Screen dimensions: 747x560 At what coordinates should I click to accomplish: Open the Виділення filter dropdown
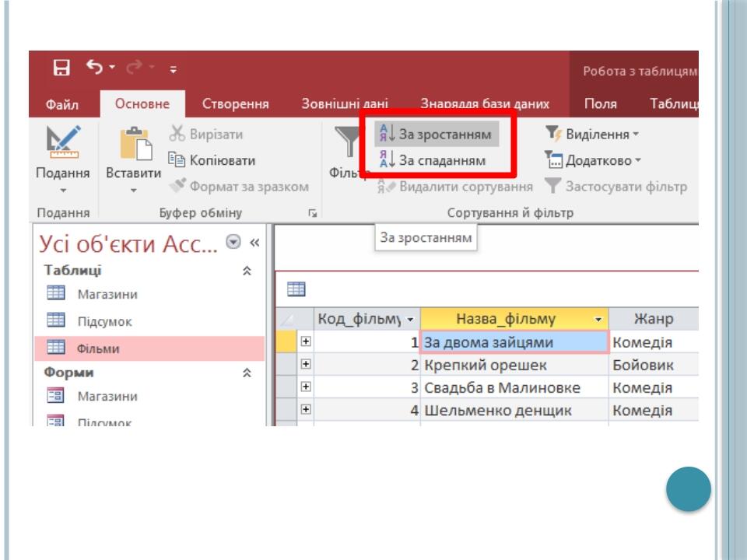pos(591,134)
